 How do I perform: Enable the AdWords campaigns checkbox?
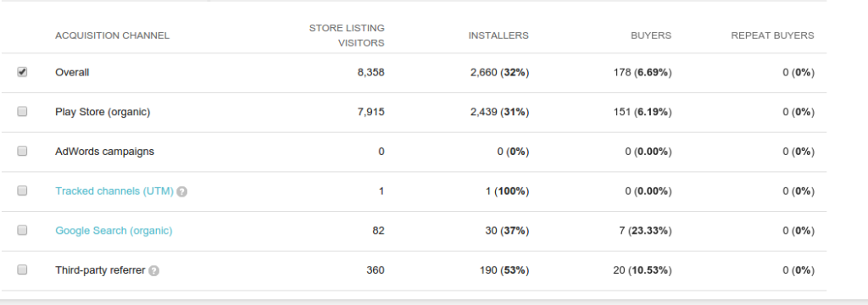[x=22, y=151]
